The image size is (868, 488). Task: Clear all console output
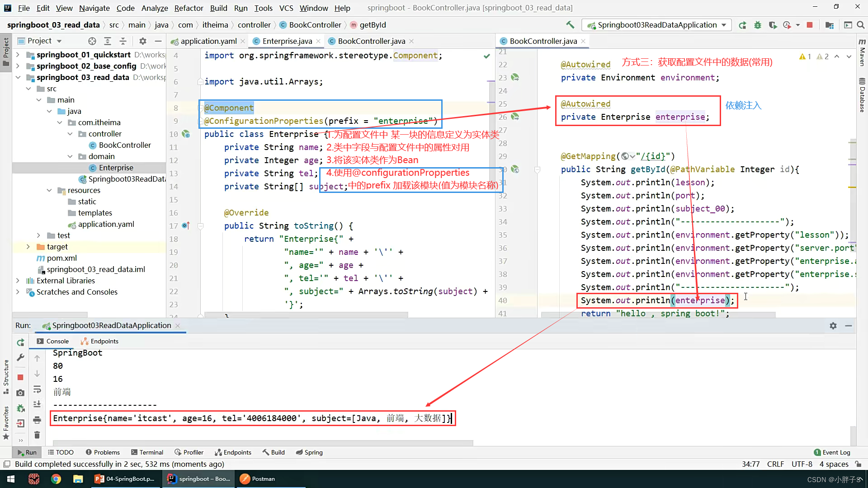38,435
